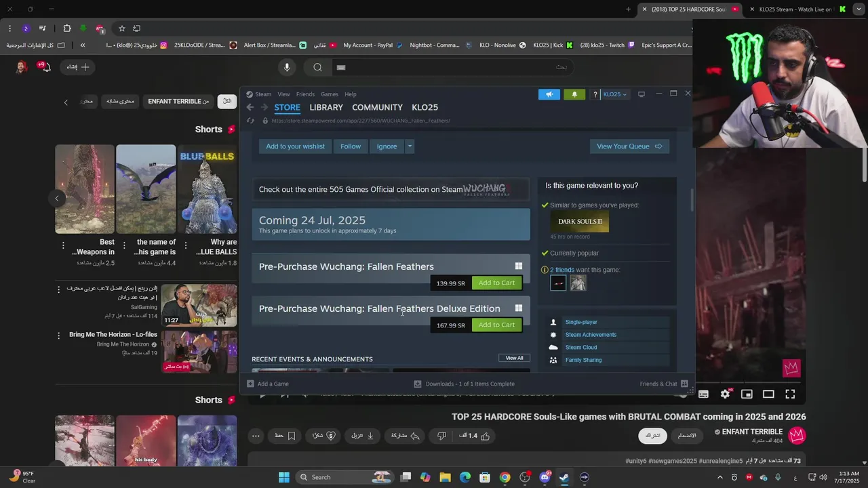The image size is (868, 488).
Task: Click the YouTube create button
Action: pyautogui.click(x=78, y=67)
